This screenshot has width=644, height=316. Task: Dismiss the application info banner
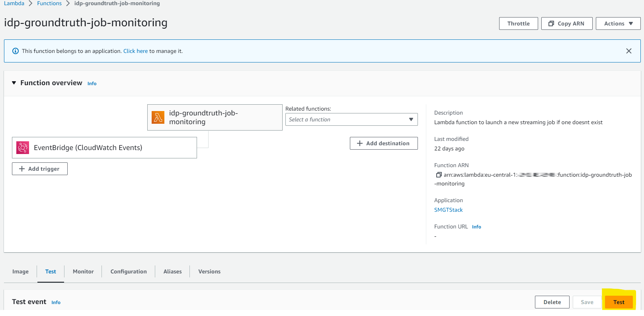pyautogui.click(x=629, y=51)
